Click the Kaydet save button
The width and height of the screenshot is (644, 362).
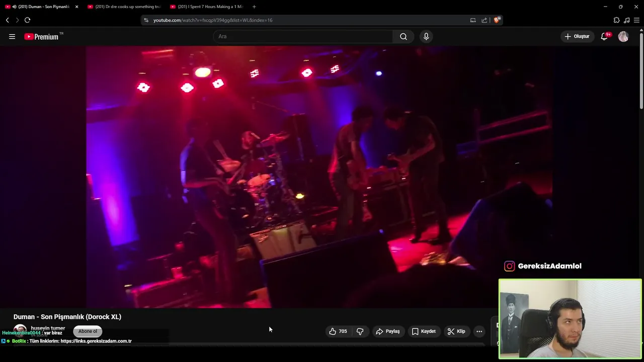pos(424,331)
